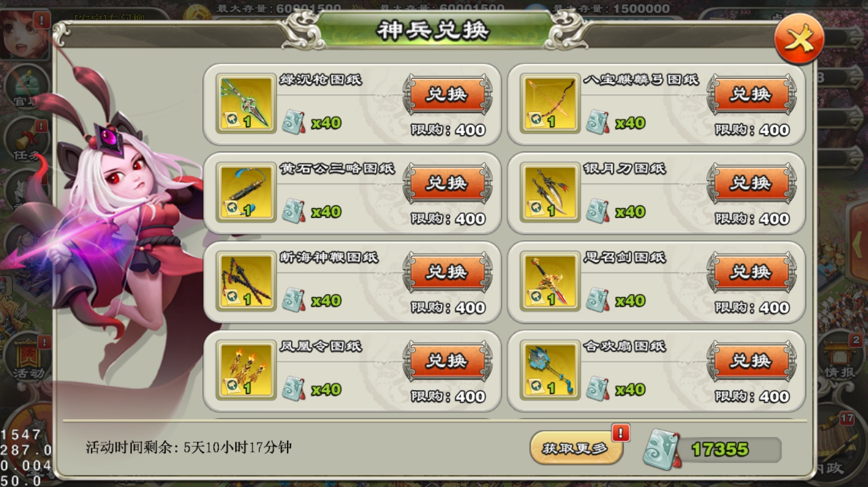This screenshot has height=487, width=868.
Task: Click 兑换 beside 银月刀图纸
Action: pos(751,183)
